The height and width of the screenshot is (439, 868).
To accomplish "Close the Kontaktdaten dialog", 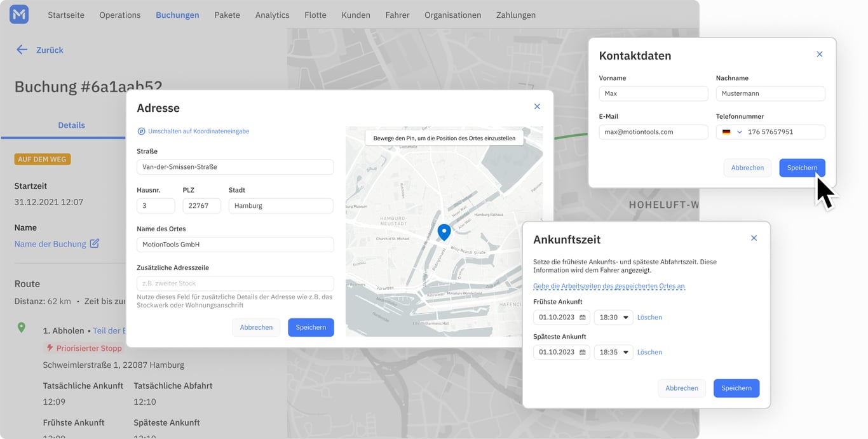I will coord(820,55).
